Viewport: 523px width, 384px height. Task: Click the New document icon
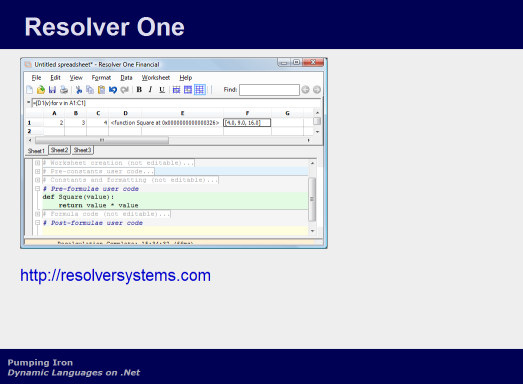[x=29, y=90]
